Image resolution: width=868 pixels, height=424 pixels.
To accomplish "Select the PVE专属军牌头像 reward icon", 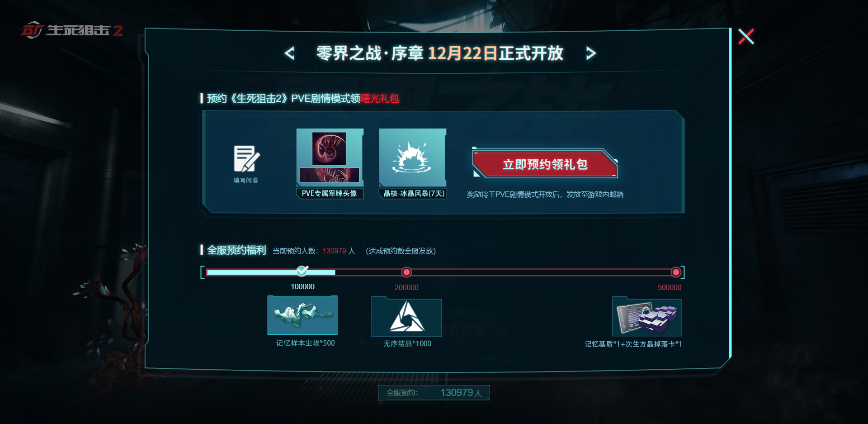I will click(330, 157).
